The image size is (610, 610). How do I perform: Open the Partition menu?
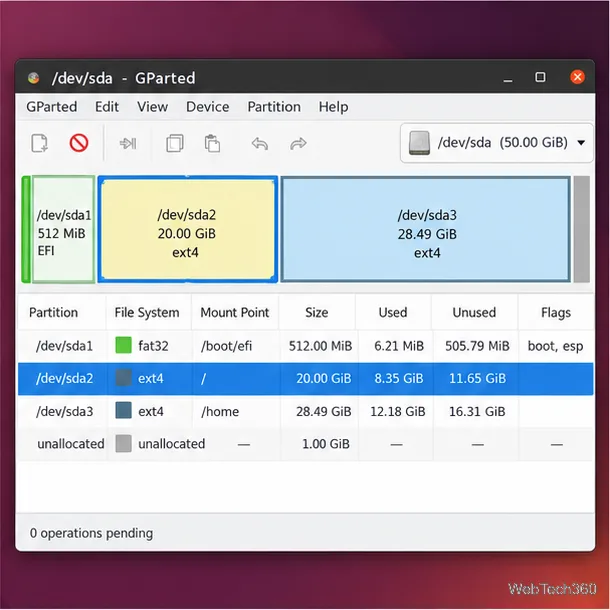coord(274,107)
